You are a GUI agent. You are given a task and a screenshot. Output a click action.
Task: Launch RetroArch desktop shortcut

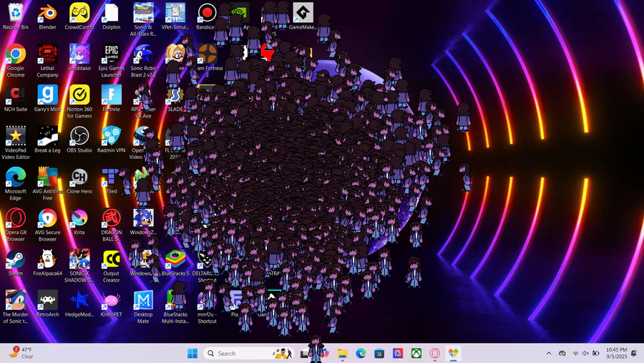pos(48,304)
